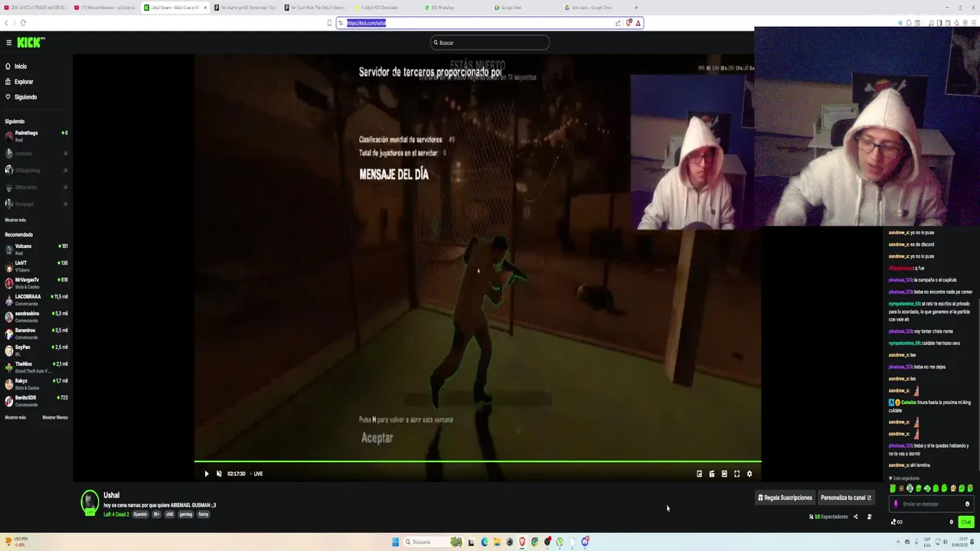Select the chill tag
The image size is (980, 551).
coord(170,514)
